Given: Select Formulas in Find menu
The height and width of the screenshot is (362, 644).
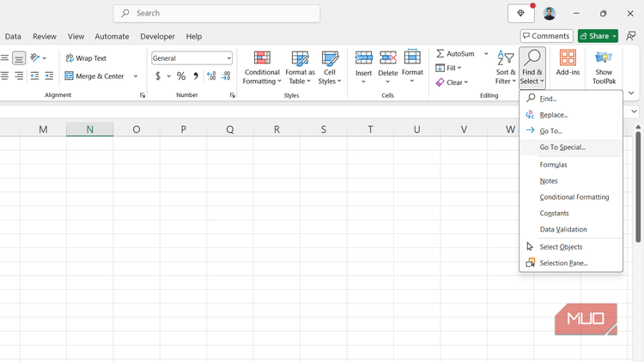Looking at the screenshot, I should 571,165.
